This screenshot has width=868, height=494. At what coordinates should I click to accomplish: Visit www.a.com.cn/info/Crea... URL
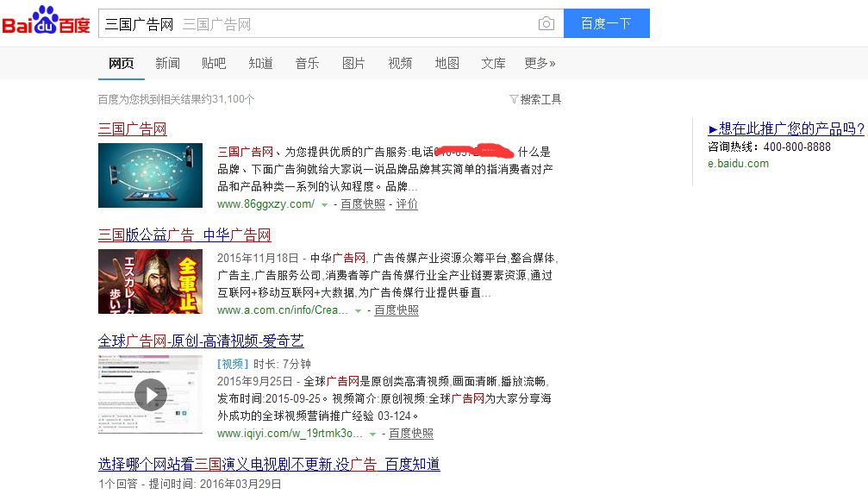click(283, 310)
